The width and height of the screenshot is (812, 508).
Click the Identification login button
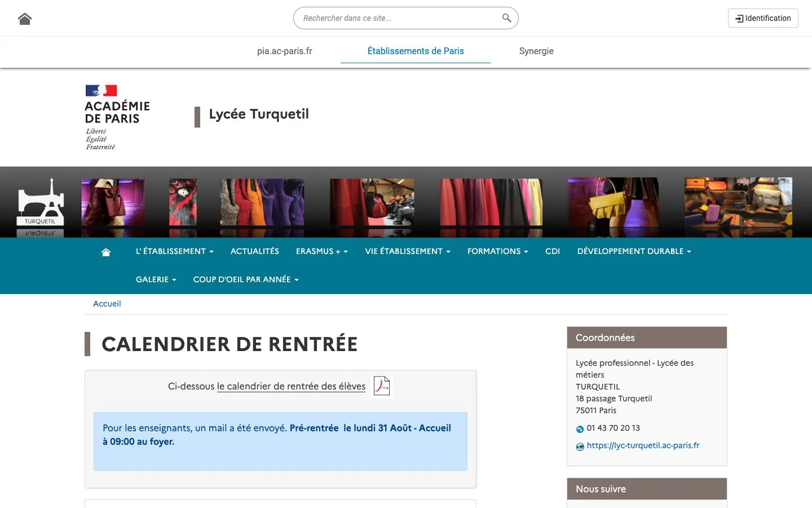[x=763, y=18]
